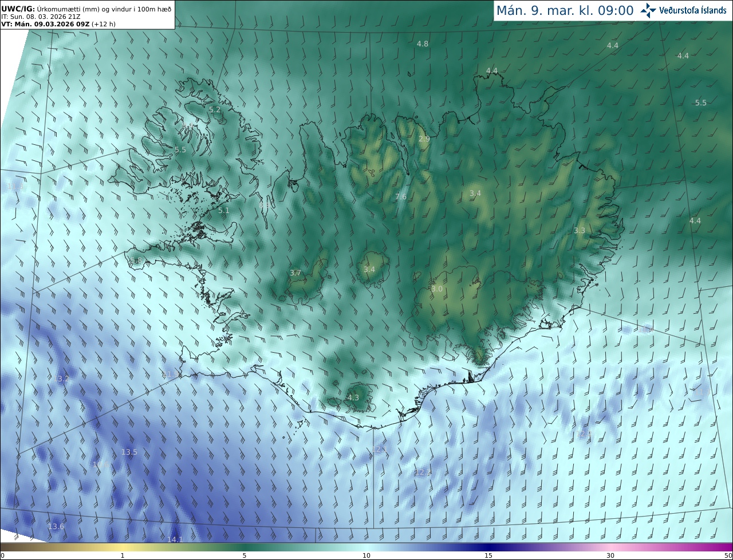This screenshot has height=560, width=733.
Task: Click the '1' tick on the colour scale
Action: pos(123,555)
